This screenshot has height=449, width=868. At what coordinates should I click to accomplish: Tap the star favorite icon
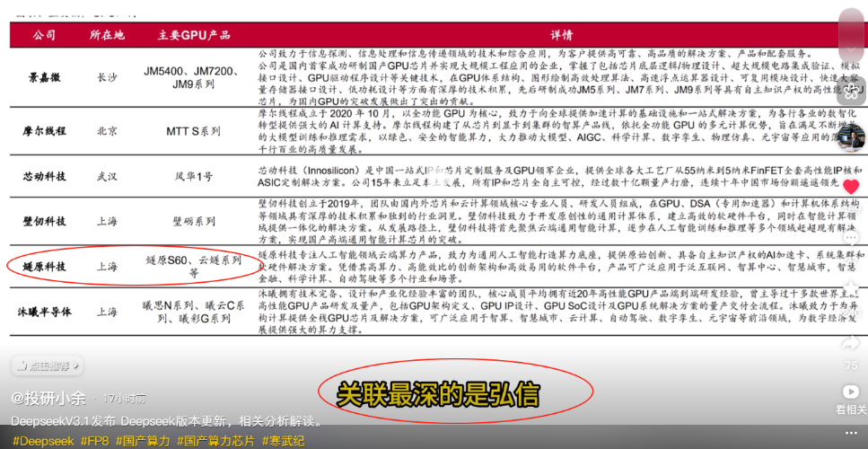pyautogui.click(x=851, y=288)
